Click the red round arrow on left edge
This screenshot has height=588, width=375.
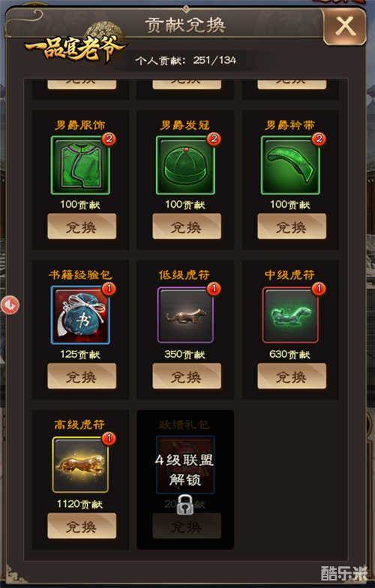tap(10, 304)
